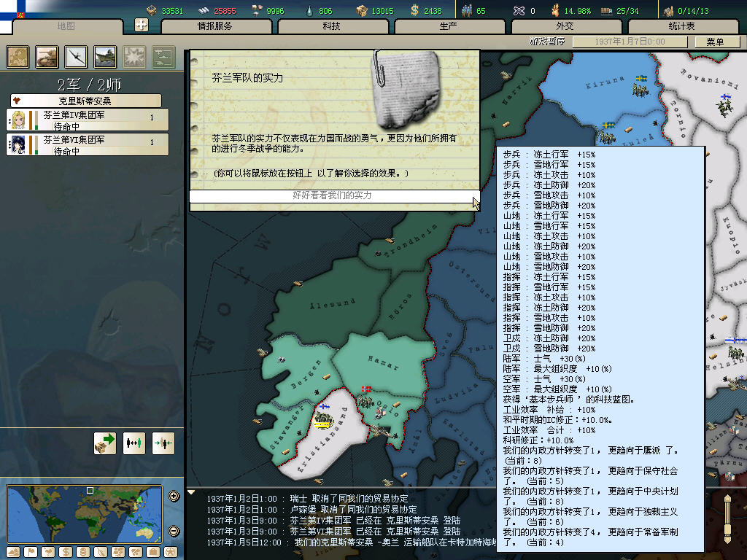Click the four-arrow button beside 地图 tab
Viewport: 747px width, 560px height.
click(142, 25)
